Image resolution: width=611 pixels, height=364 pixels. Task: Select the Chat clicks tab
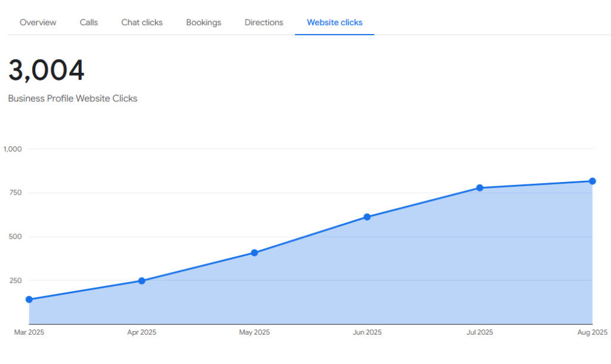click(142, 22)
